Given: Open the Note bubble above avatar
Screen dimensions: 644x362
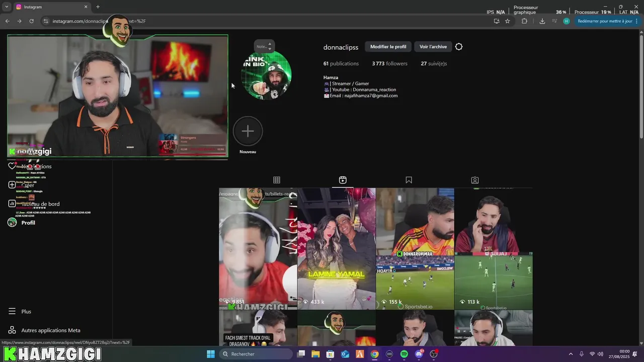Looking at the screenshot, I should [x=264, y=46].
